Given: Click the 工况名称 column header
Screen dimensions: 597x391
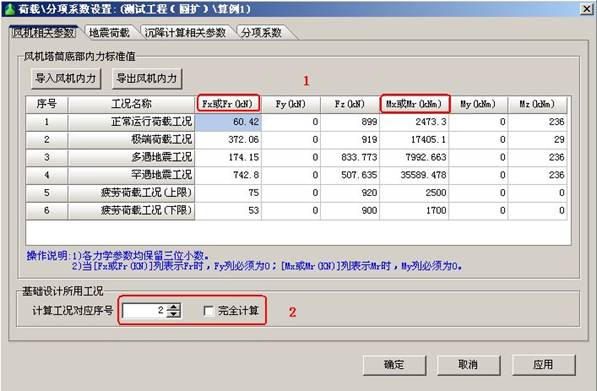Looking at the screenshot, I should click(x=131, y=104).
